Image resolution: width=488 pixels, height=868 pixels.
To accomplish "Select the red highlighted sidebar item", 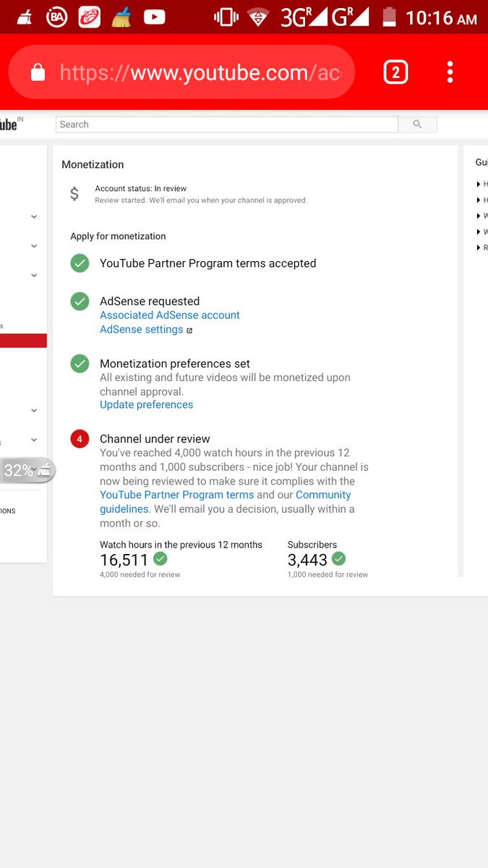I will click(x=23, y=341).
